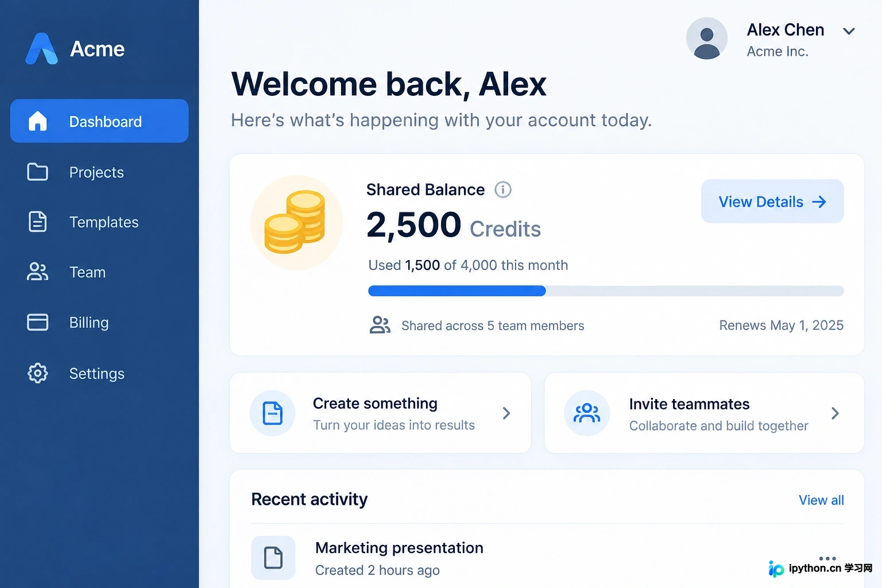Open the Invite teammates title
This screenshot has height=588, width=882.
coord(689,404)
